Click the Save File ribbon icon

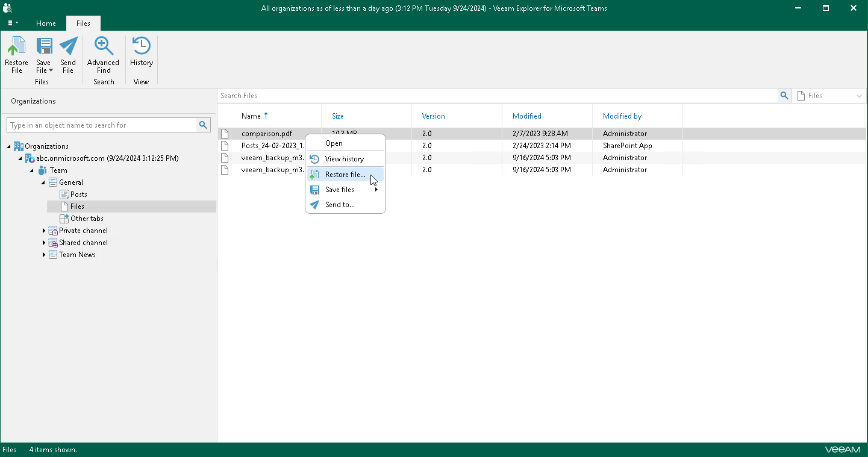point(43,54)
